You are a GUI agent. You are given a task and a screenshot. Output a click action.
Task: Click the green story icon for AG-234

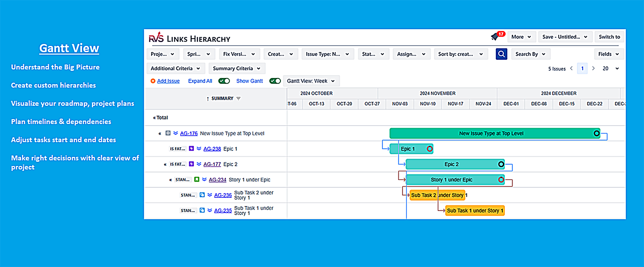[x=197, y=179]
